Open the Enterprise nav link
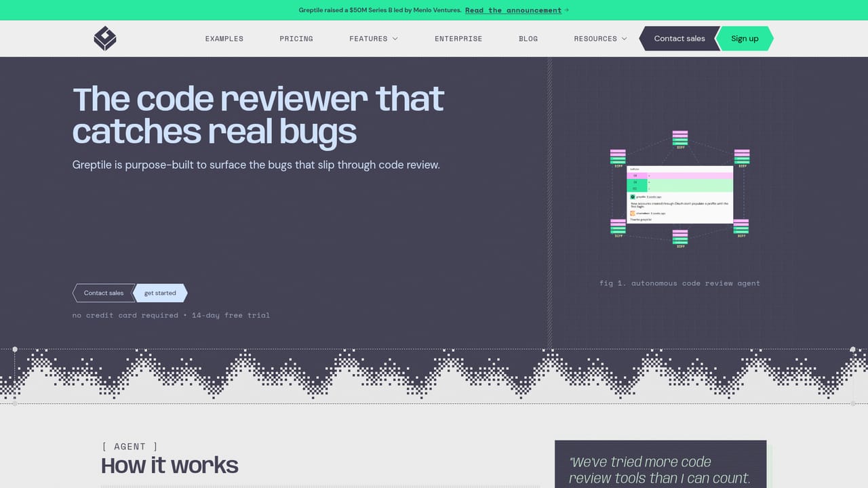Image resolution: width=868 pixels, height=488 pixels. [458, 39]
